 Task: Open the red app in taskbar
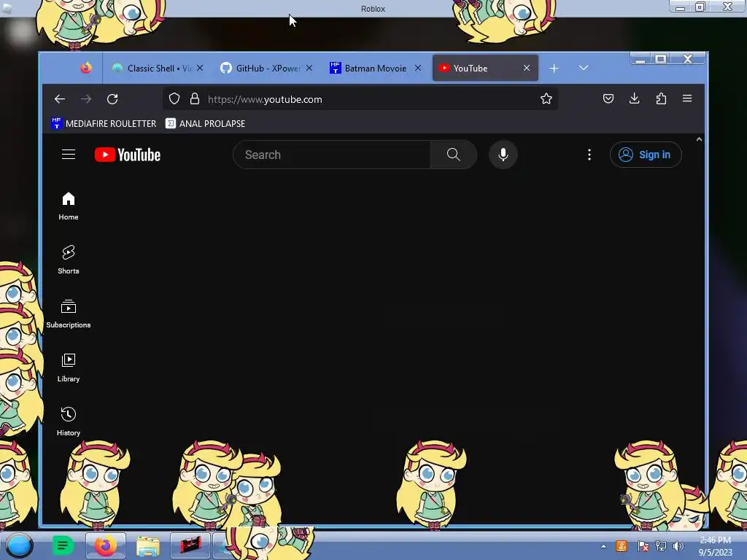click(x=190, y=545)
